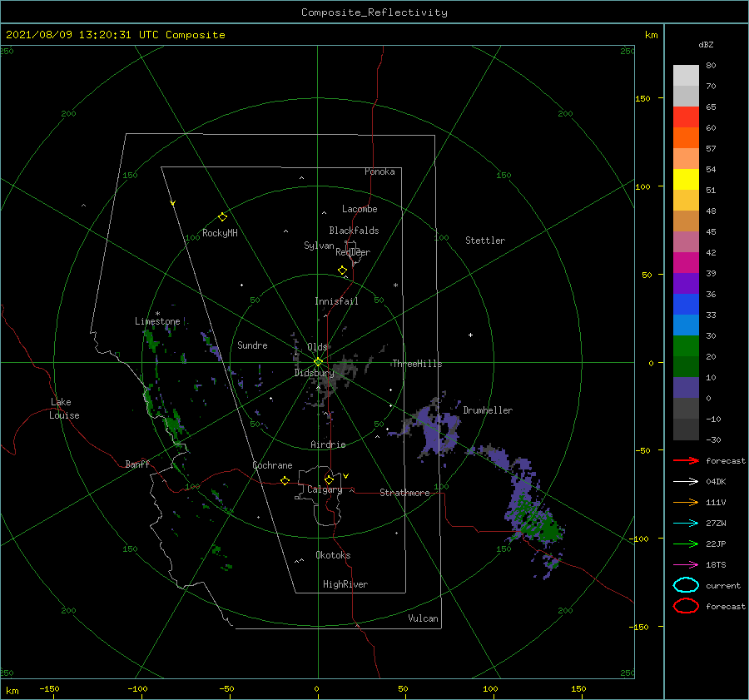Viewport: 749px width, 700px height.
Task: Click the Strathmore town label
Action: (404, 493)
